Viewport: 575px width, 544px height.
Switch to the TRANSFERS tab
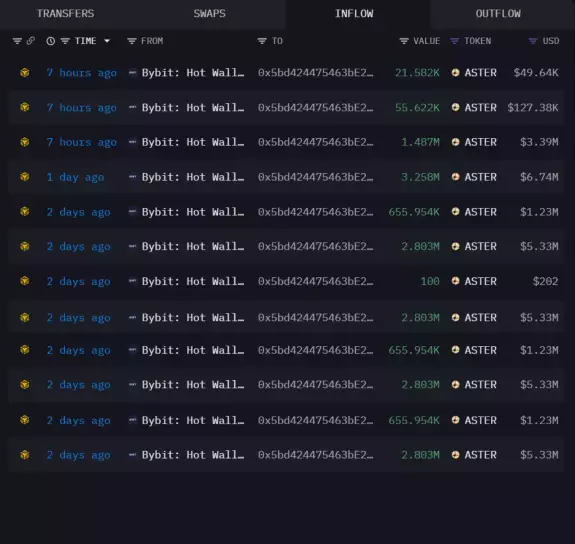(x=66, y=14)
